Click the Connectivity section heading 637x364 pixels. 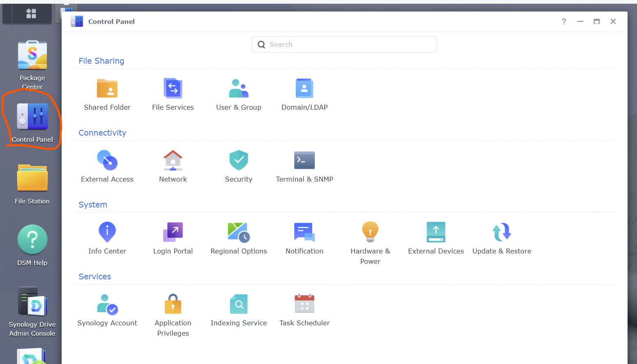(102, 133)
